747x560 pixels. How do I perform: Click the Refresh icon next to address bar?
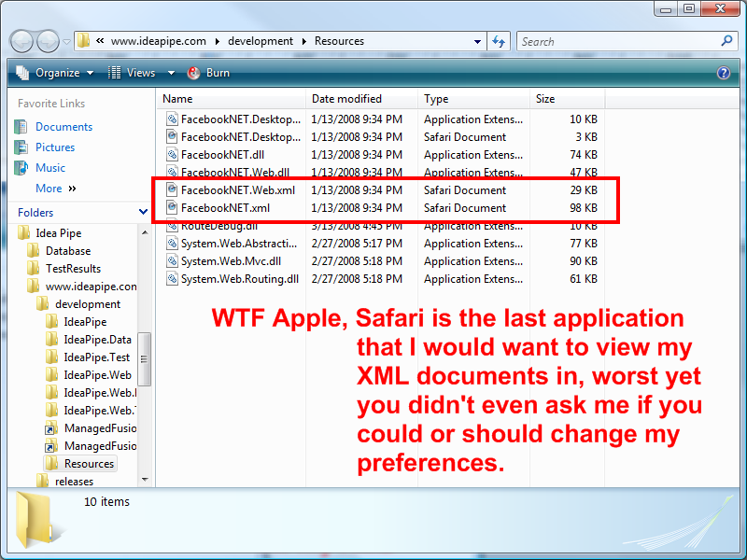[499, 42]
